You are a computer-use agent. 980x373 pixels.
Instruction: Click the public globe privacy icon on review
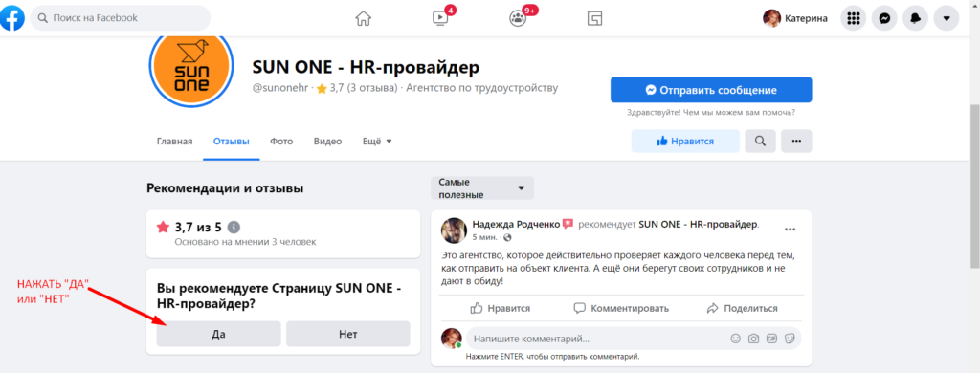pos(507,237)
